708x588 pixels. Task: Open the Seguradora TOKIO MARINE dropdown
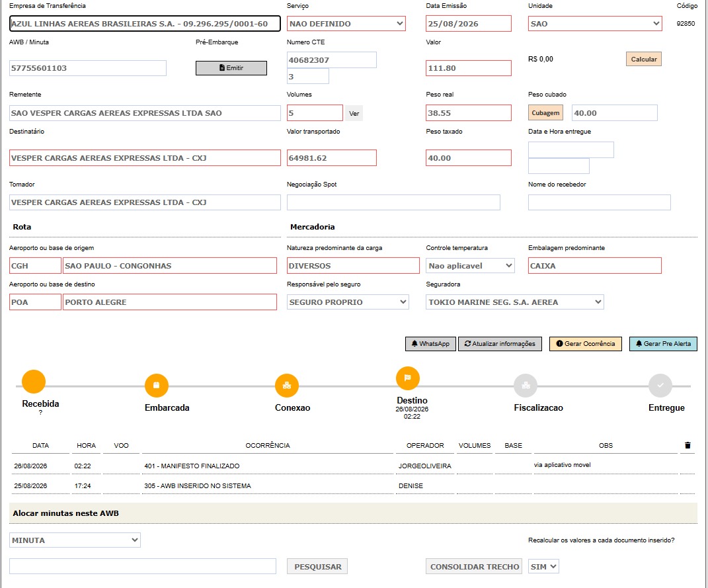click(515, 302)
